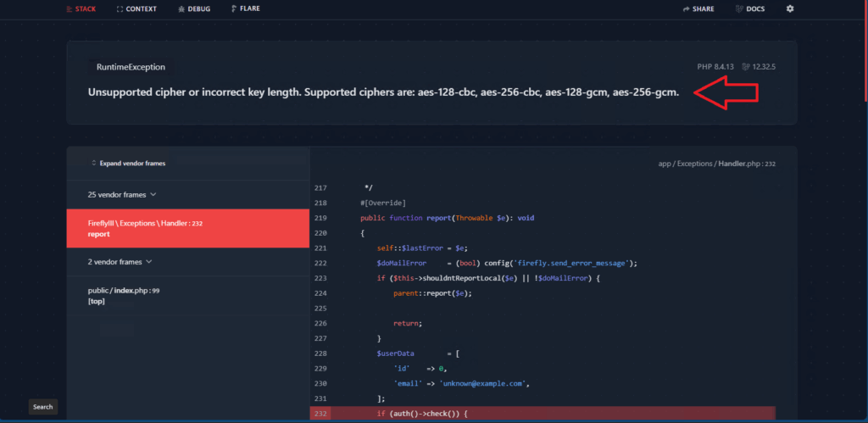The image size is (868, 423).
Task: Click the Flare icon in navigation
Action: pos(232,8)
